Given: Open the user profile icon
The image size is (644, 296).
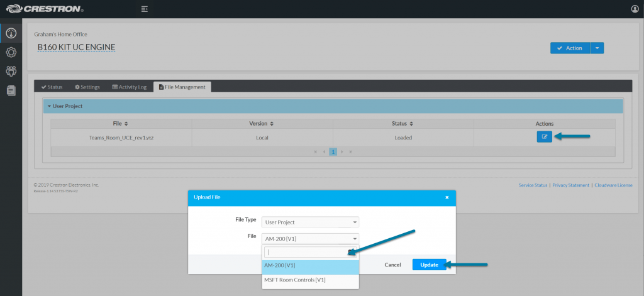Looking at the screenshot, I should 635,9.
